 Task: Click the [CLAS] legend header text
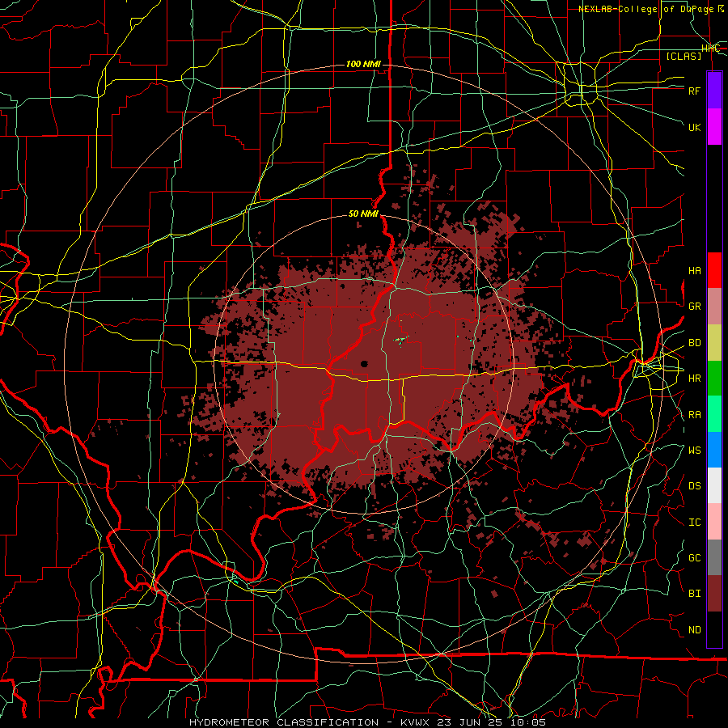(684, 56)
